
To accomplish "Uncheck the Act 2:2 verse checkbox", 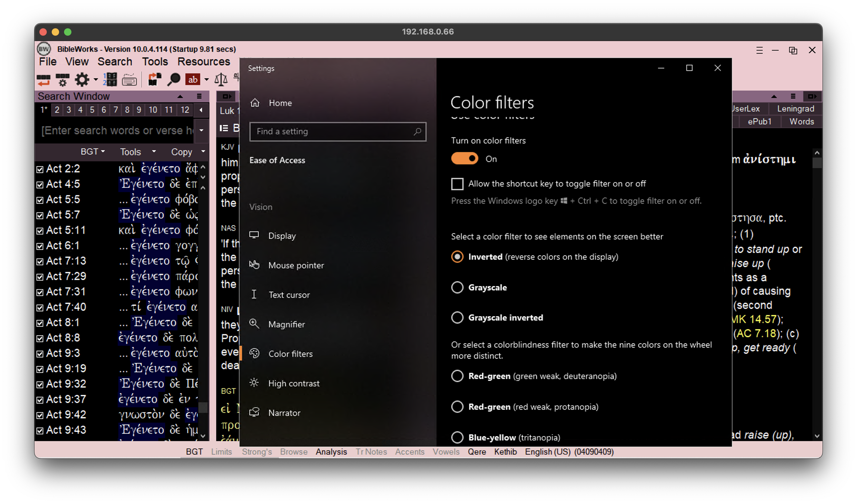I will (40, 169).
